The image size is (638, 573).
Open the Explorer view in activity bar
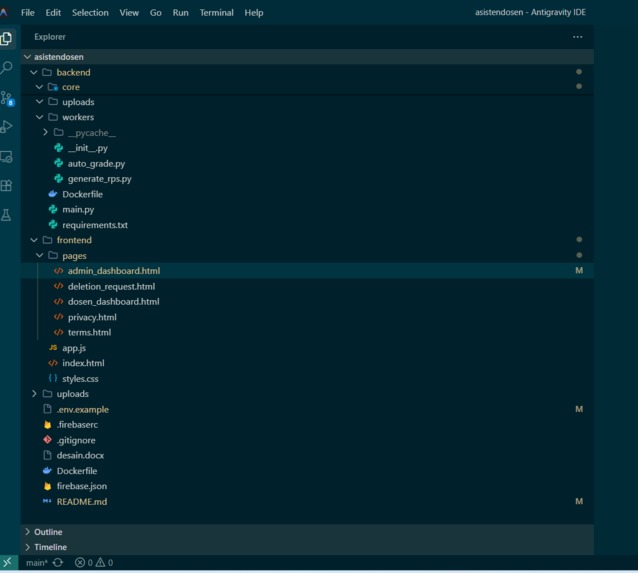click(7, 38)
